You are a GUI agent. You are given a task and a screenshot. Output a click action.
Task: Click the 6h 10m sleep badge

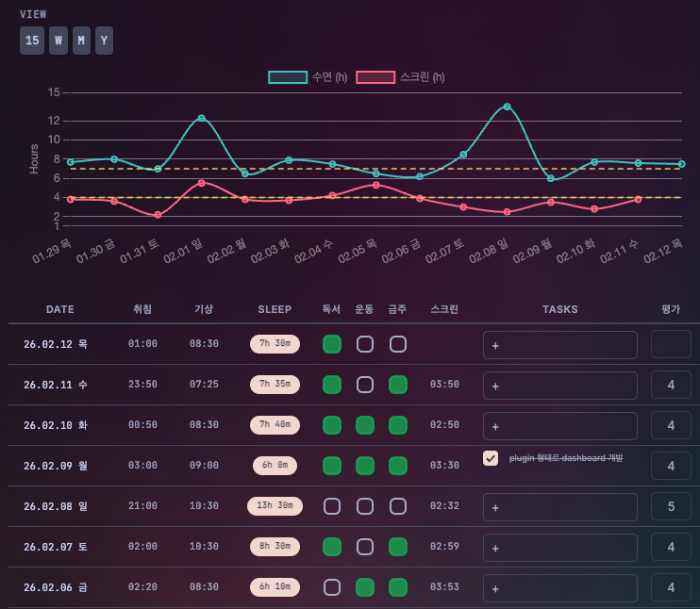point(275,587)
